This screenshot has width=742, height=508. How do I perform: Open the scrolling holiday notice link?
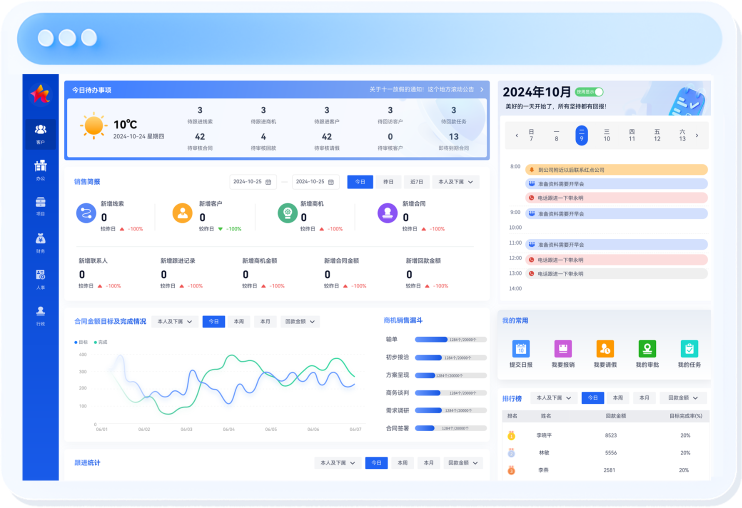point(422,89)
